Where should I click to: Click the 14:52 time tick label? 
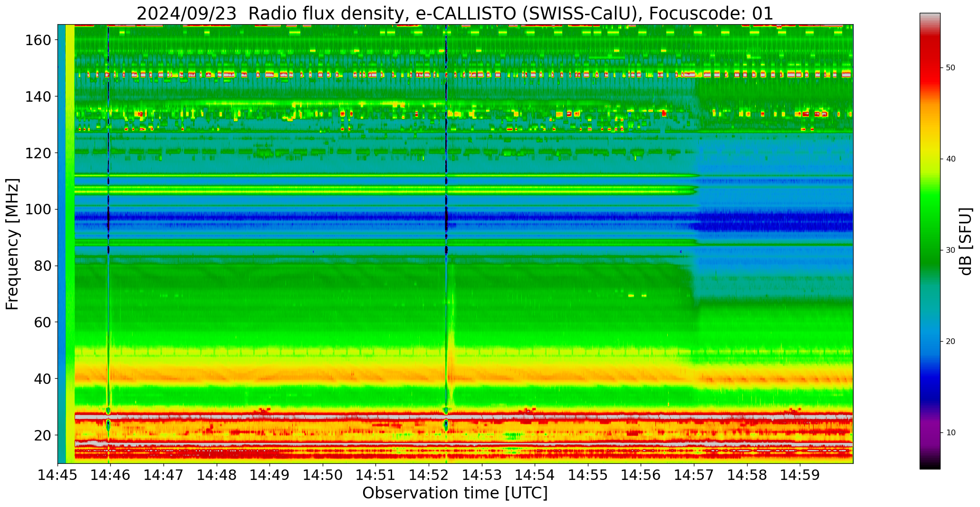[429, 475]
